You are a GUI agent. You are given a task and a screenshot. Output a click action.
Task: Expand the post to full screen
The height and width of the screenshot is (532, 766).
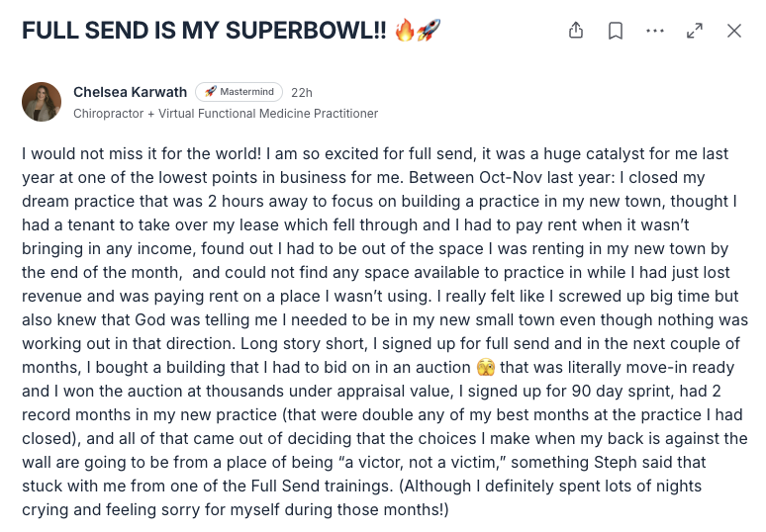point(694,31)
